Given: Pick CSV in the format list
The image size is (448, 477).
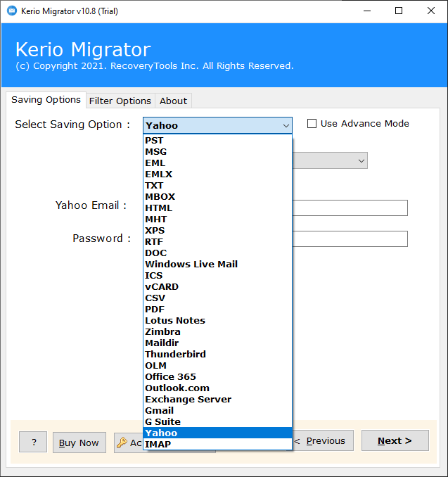Looking at the screenshot, I should click(217, 298).
